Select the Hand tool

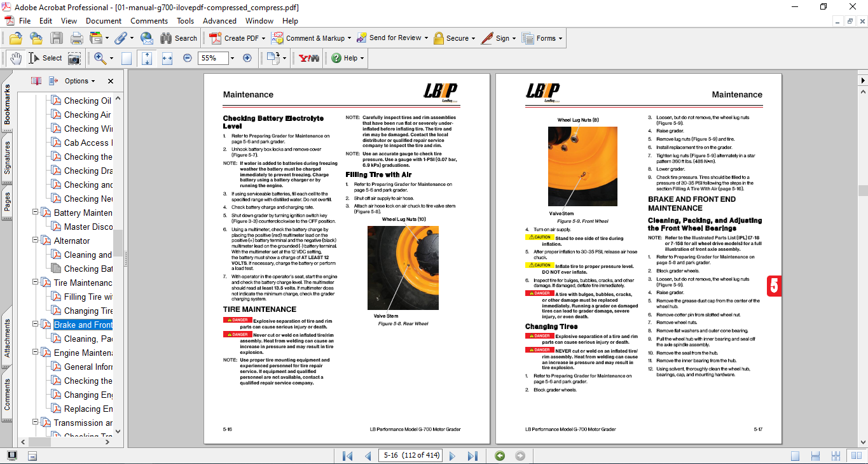(15, 58)
